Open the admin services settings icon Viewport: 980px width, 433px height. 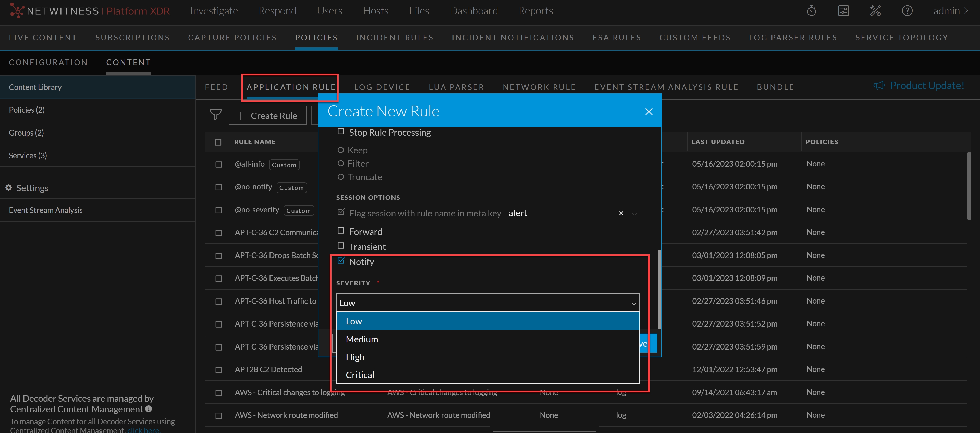coord(843,11)
